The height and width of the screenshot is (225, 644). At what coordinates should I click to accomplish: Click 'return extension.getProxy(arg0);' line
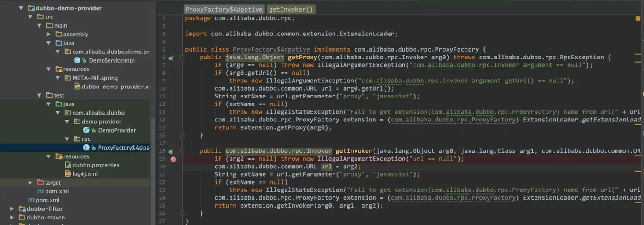[x=273, y=128]
